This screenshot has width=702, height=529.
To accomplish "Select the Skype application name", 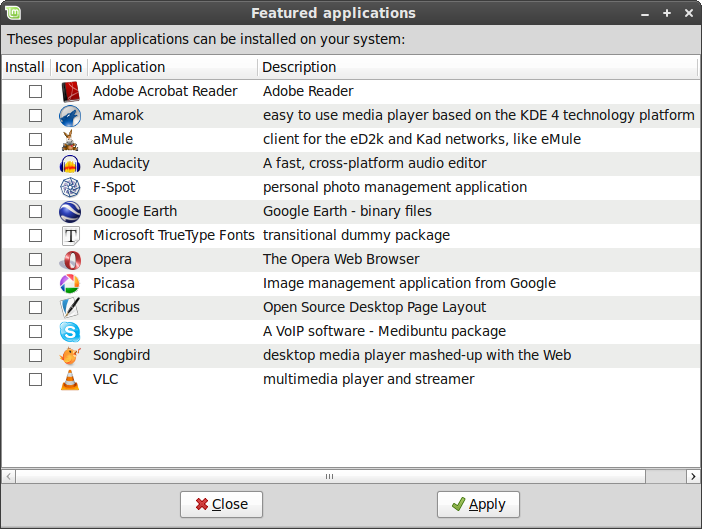I will click(x=113, y=332).
